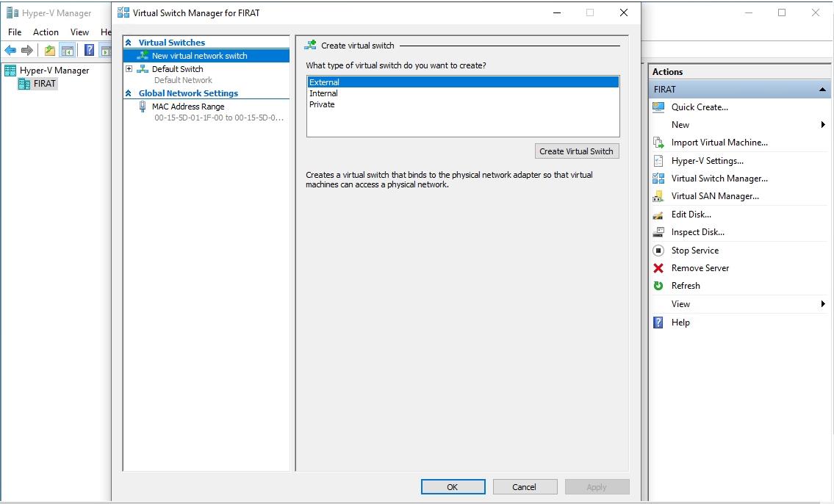Select Internal switch type
This screenshot has width=834, height=504.
[x=463, y=93]
